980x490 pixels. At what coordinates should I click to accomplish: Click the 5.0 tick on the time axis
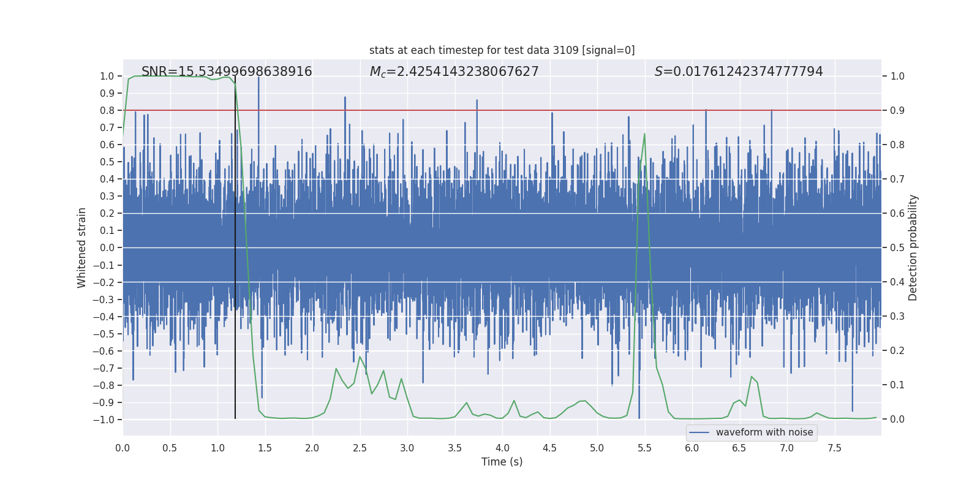597,448
